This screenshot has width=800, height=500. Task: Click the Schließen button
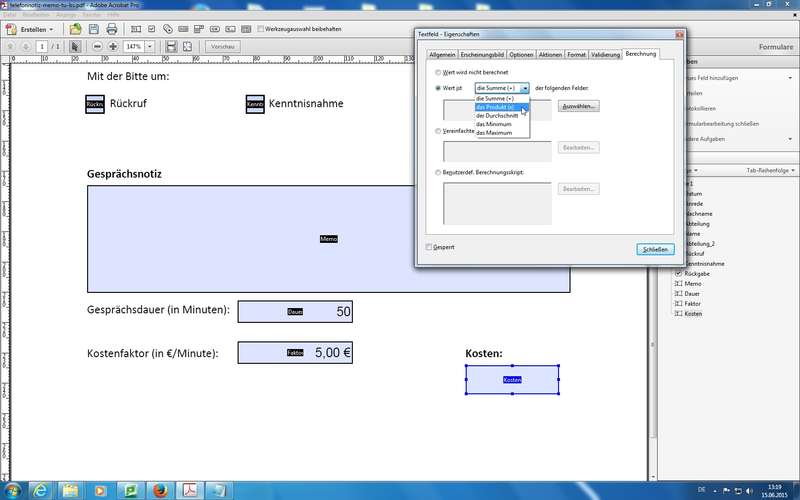click(x=656, y=249)
